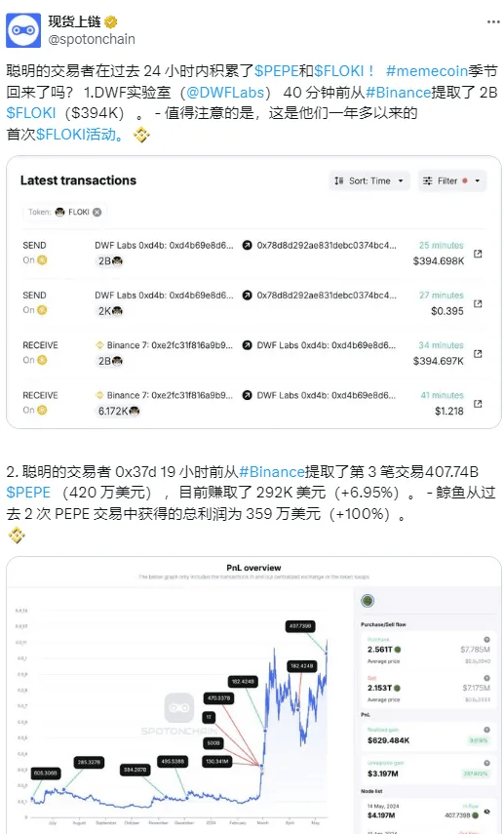The width and height of the screenshot is (504, 834).
Task: Click the BNB chain icon in the 41 minutes row
Action: [42, 410]
